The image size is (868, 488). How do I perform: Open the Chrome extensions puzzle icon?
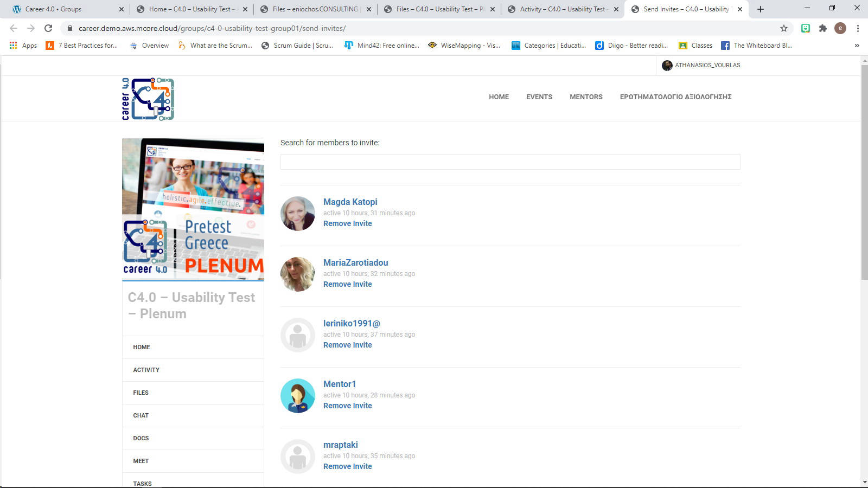pyautogui.click(x=823, y=28)
